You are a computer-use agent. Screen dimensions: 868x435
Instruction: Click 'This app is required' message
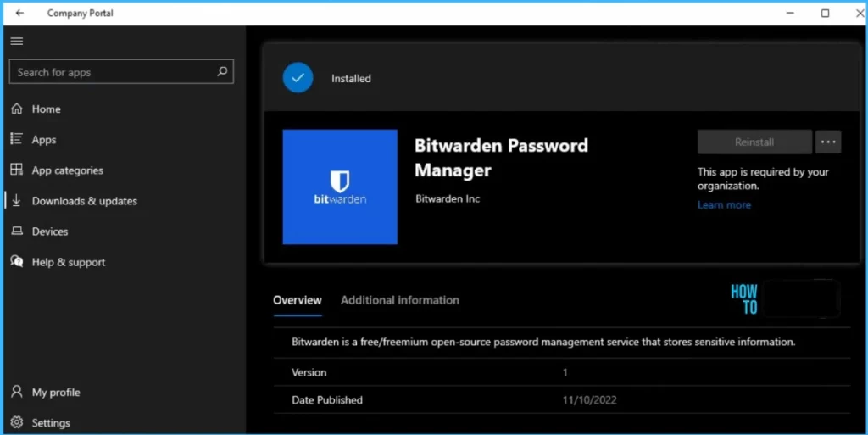click(763, 179)
